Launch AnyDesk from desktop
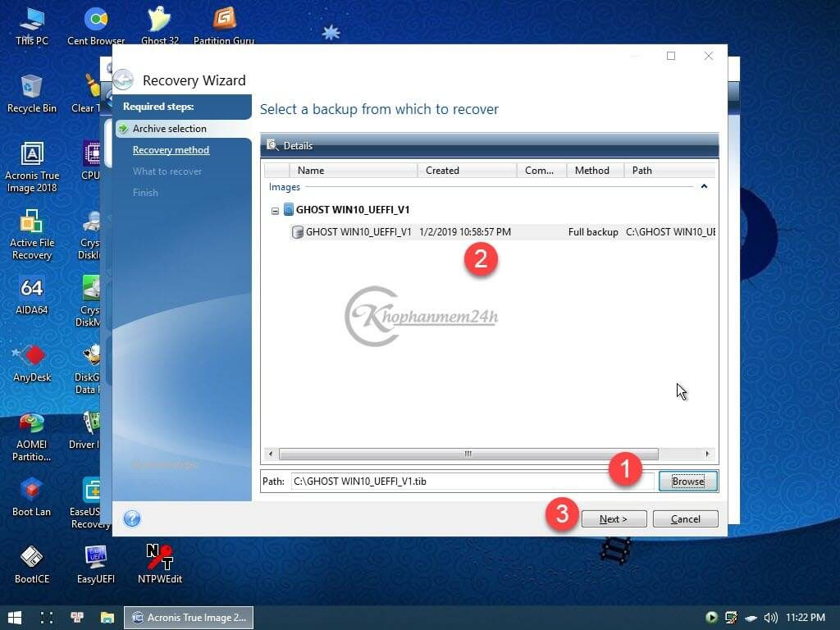840x630 pixels. pyautogui.click(x=32, y=362)
